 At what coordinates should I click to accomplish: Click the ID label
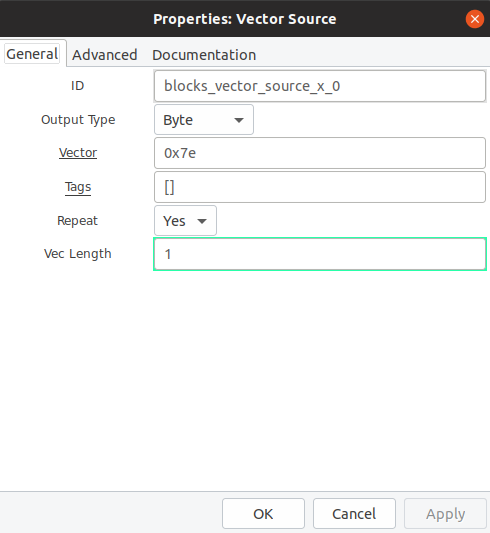[77, 86]
